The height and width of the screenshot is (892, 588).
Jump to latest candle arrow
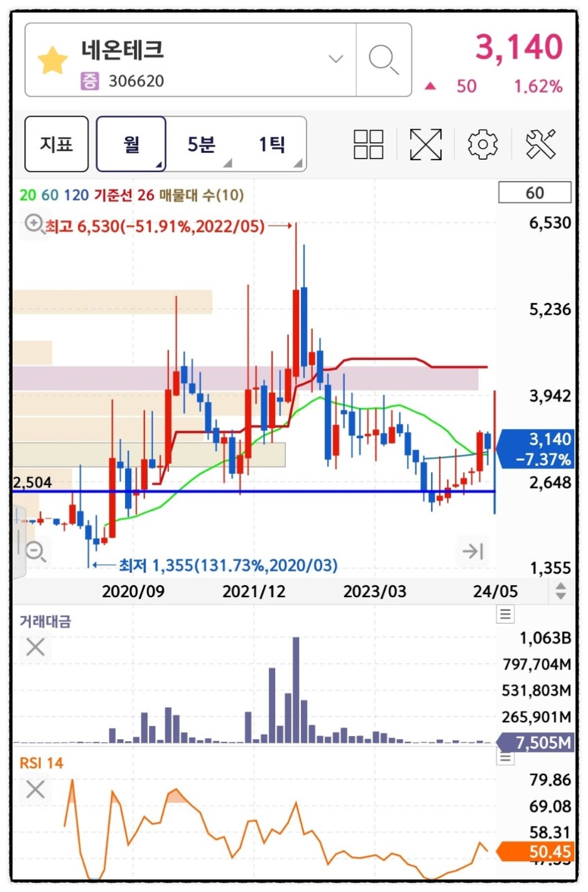pos(472,551)
